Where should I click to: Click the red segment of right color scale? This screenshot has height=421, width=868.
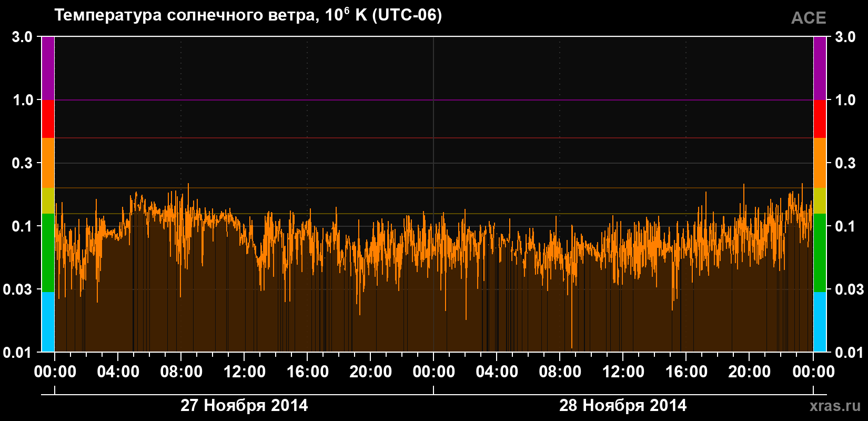pyautogui.click(x=820, y=119)
